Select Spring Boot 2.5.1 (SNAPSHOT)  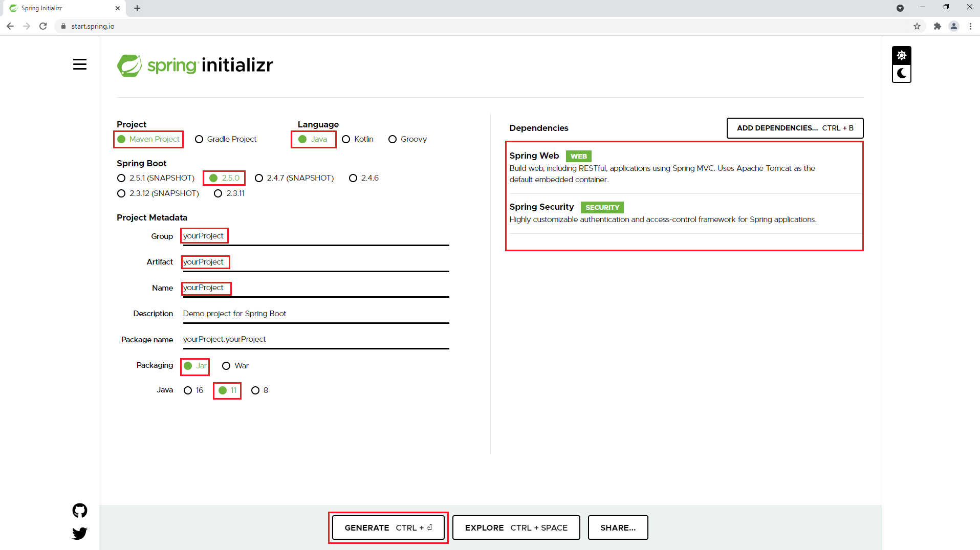pos(156,178)
